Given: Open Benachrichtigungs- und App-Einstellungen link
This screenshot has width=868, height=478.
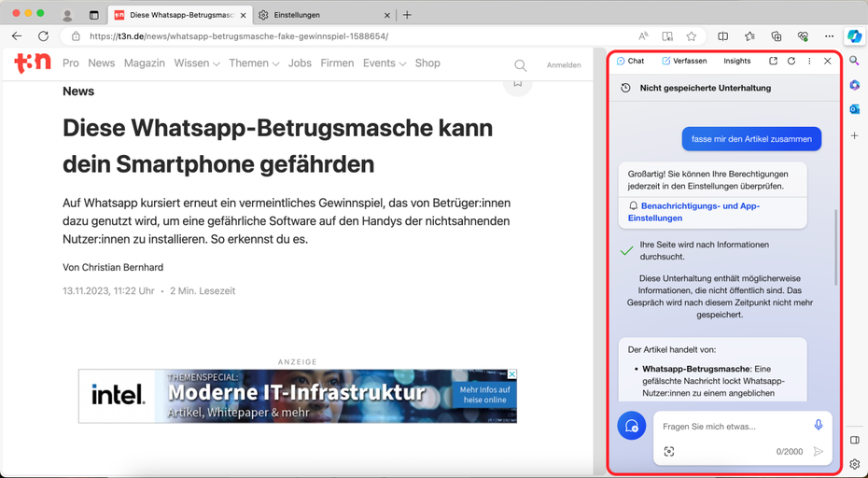Looking at the screenshot, I should click(694, 212).
